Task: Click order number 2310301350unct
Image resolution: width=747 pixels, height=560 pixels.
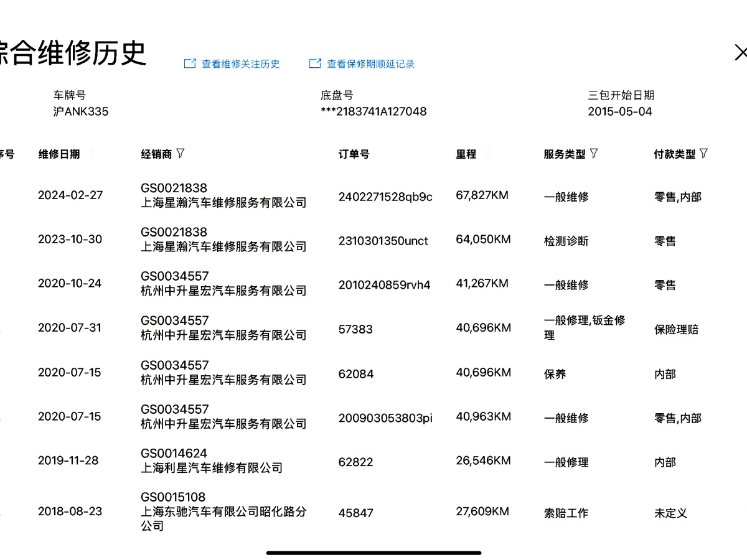Action: tap(383, 241)
